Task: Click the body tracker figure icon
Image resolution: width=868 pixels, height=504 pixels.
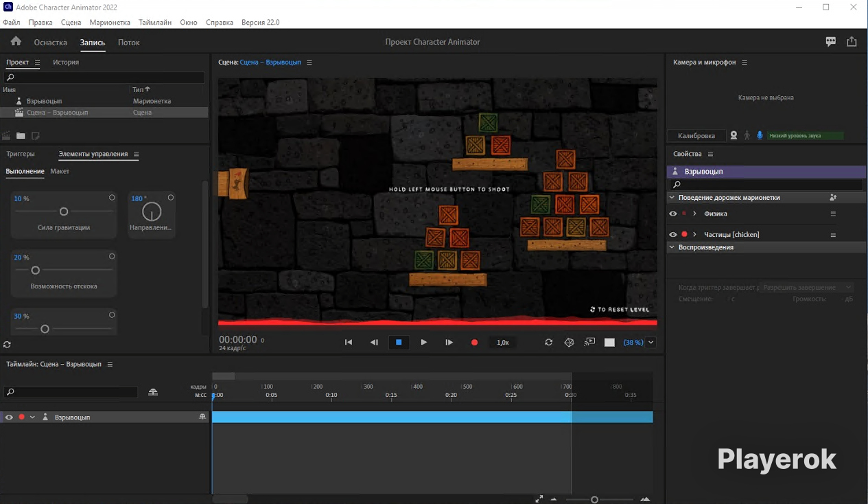Action: point(747,135)
